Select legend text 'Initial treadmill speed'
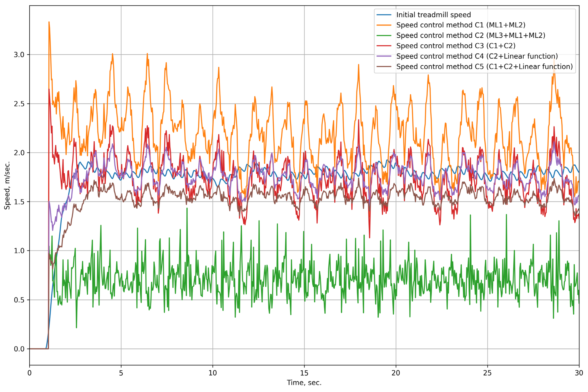 [433, 15]
